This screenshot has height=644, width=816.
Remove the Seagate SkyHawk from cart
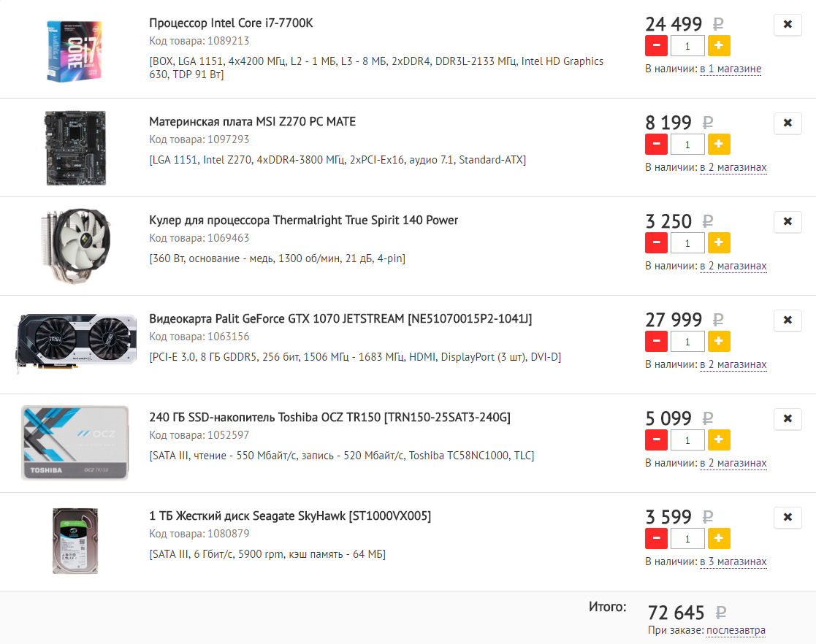point(787,518)
